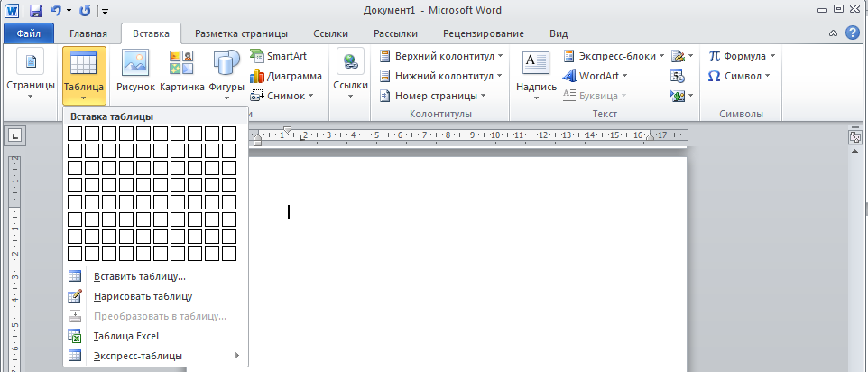Switch to the Ссылки ribbon tab
Viewport: 868px width, 372px height.
click(330, 33)
